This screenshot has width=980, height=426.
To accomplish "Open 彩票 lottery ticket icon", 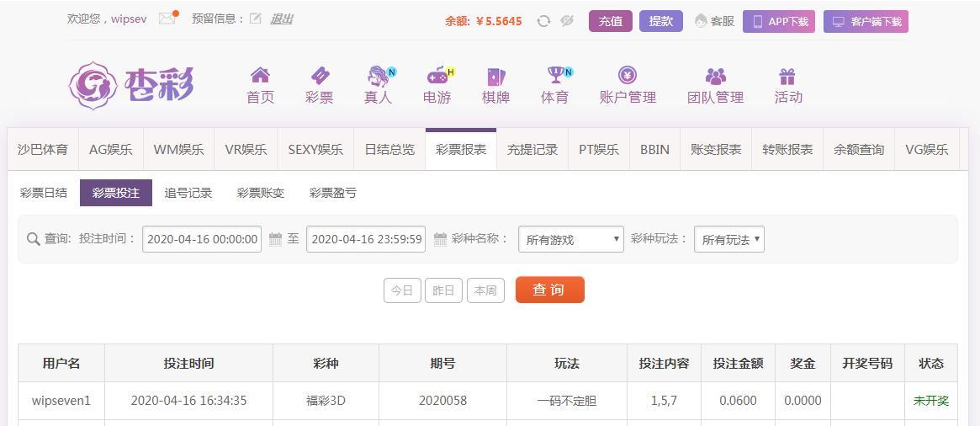I will coord(320,76).
